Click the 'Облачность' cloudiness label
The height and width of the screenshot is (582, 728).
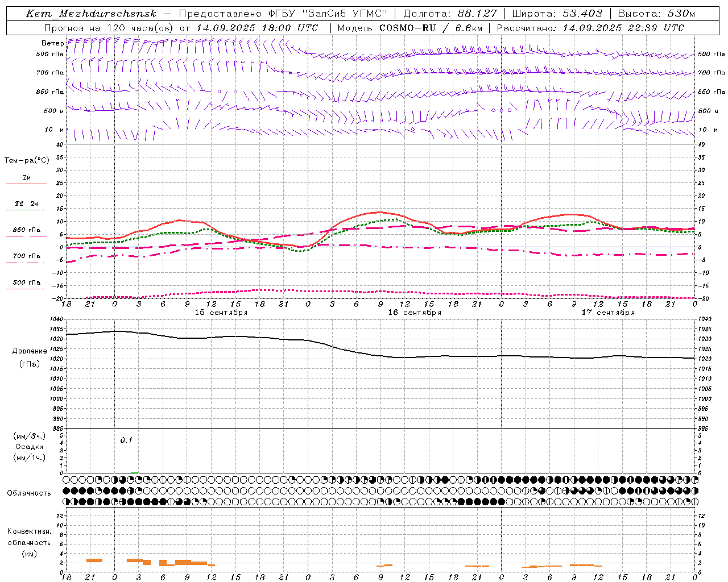(x=29, y=493)
